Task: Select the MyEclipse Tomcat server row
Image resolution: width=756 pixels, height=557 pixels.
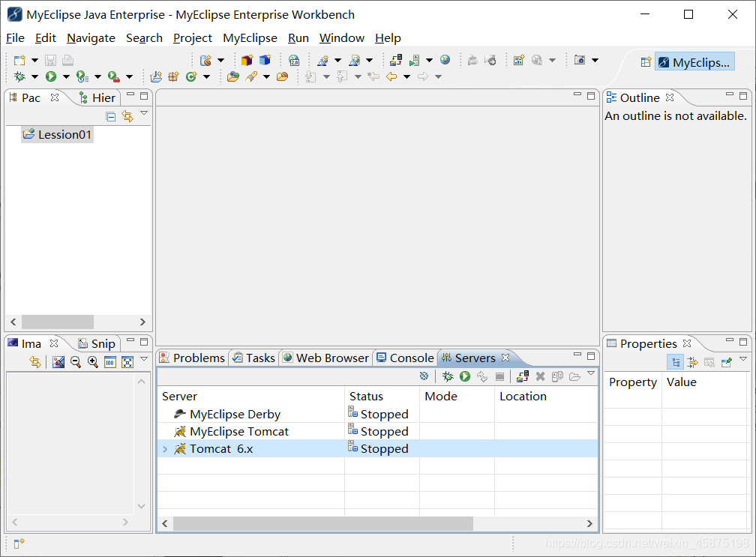Action: coord(377,432)
